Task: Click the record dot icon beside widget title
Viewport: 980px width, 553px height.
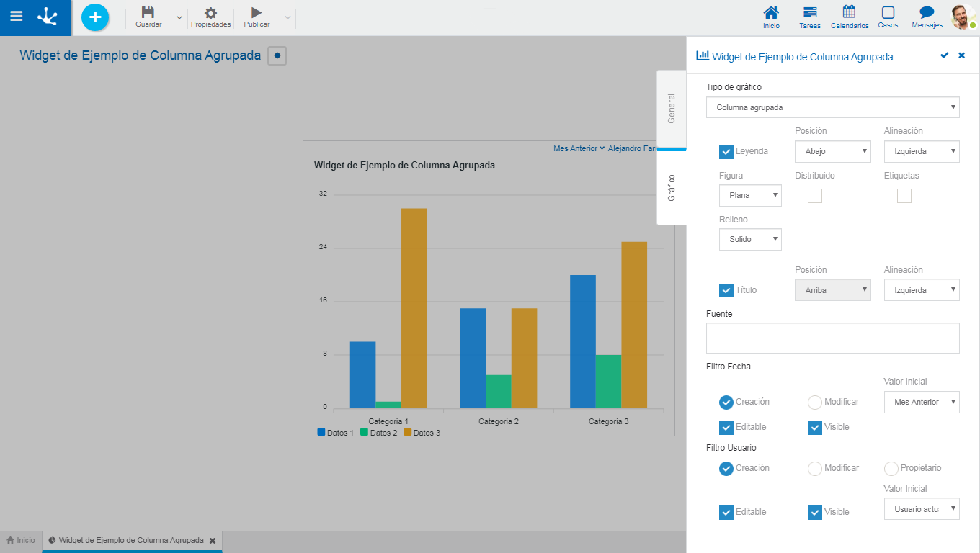Action: coord(277,55)
